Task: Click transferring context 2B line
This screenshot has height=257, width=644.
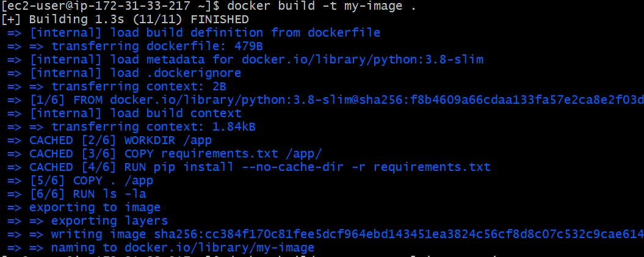Action: click(x=117, y=87)
